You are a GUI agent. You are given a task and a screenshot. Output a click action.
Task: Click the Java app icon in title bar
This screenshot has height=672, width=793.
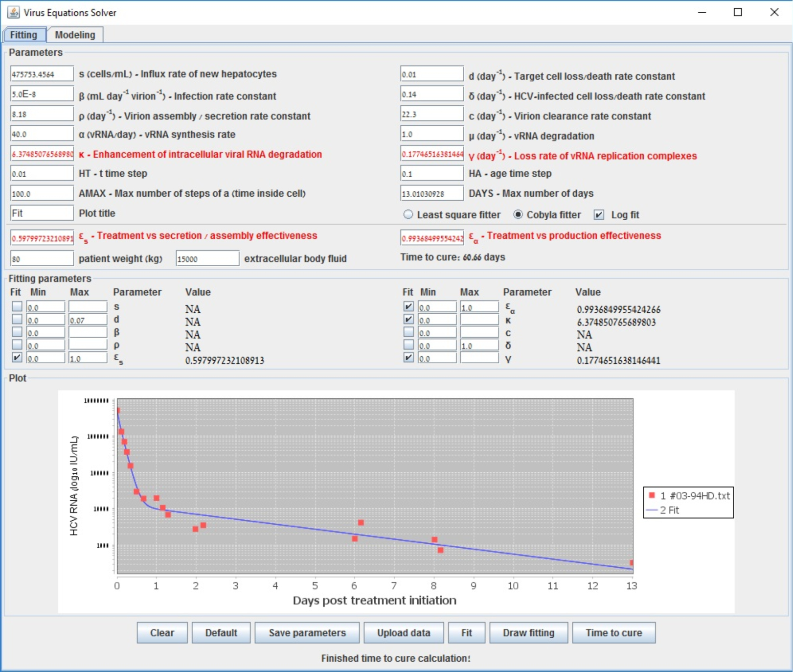tap(14, 12)
